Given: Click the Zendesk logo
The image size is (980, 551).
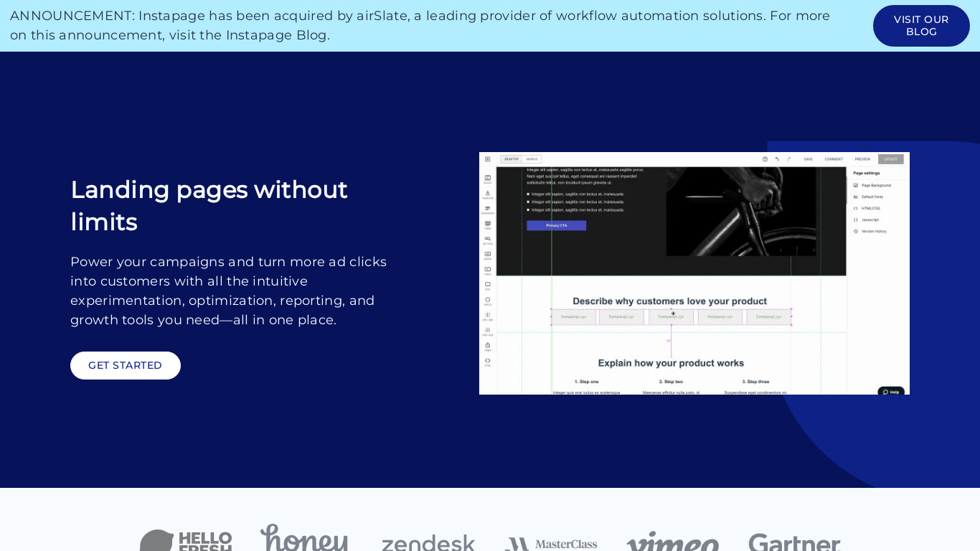Looking at the screenshot, I should 428,543.
